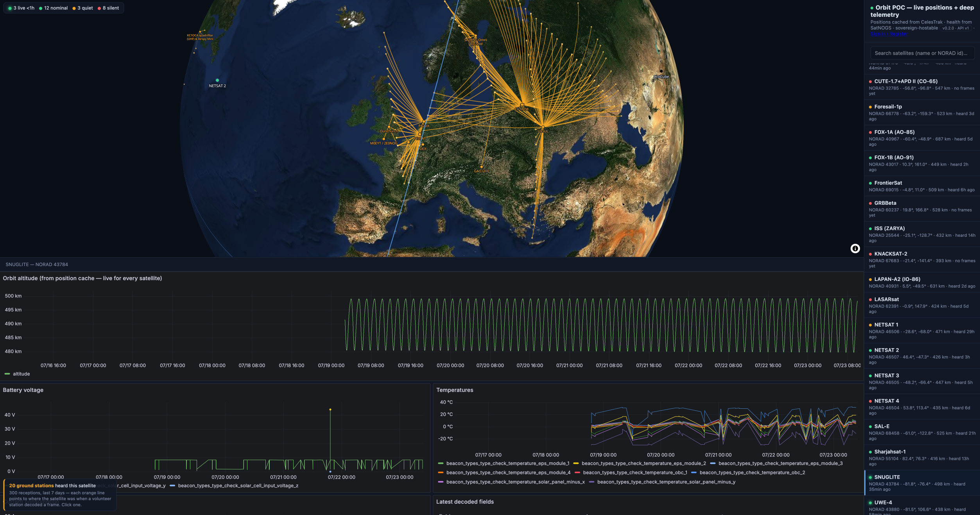Select SNUGLITE in the satellite list
Image resolution: width=980 pixels, height=515 pixels.
click(x=922, y=483)
